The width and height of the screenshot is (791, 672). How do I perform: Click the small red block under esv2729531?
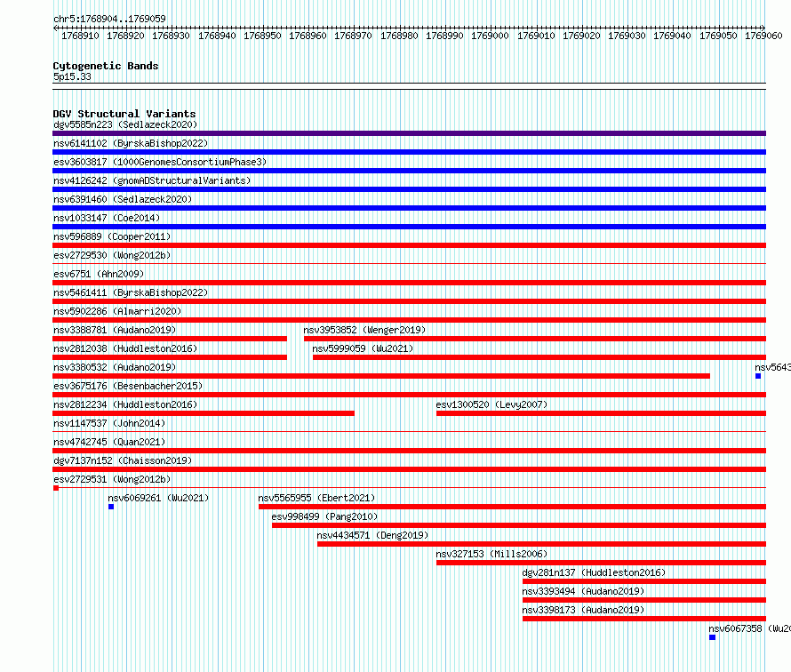(x=56, y=488)
